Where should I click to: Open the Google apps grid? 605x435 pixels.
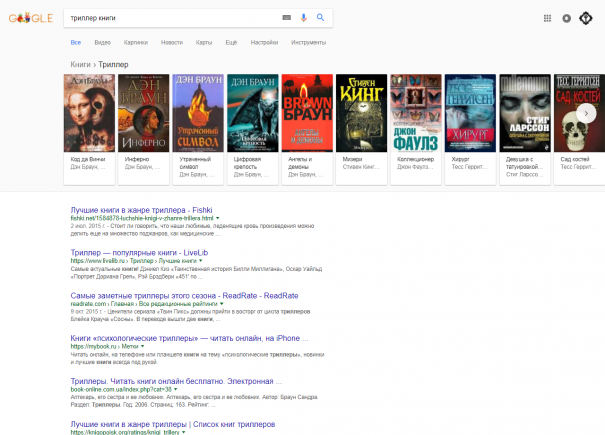pyautogui.click(x=547, y=18)
